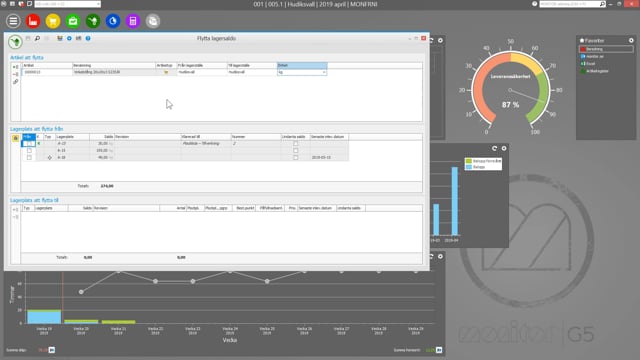Open the dark green inventory module icon
The height and width of the screenshot is (360, 640).
93,21
